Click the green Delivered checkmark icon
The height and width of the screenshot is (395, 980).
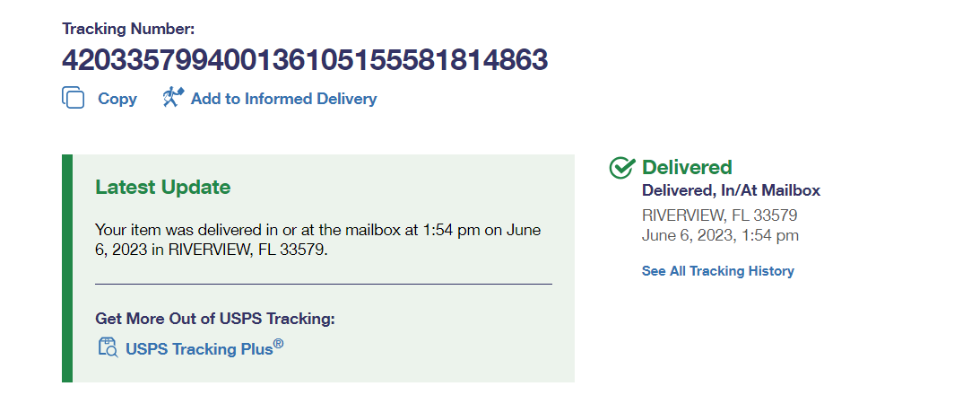click(x=621, y=168)
